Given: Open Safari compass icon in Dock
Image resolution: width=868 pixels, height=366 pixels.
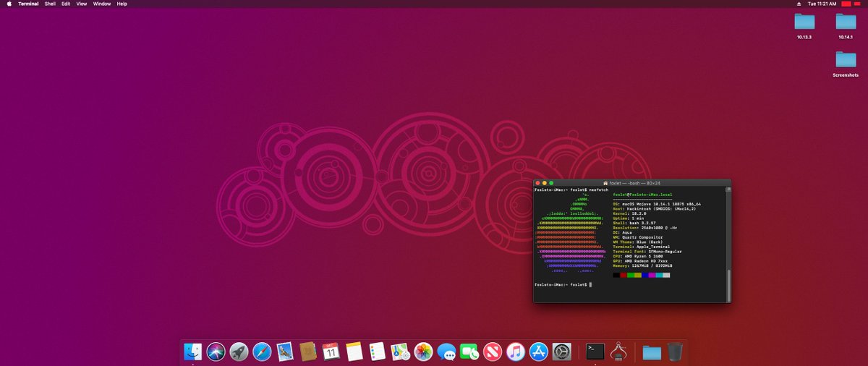Looking at the screenshot, I should pos(262,352).
